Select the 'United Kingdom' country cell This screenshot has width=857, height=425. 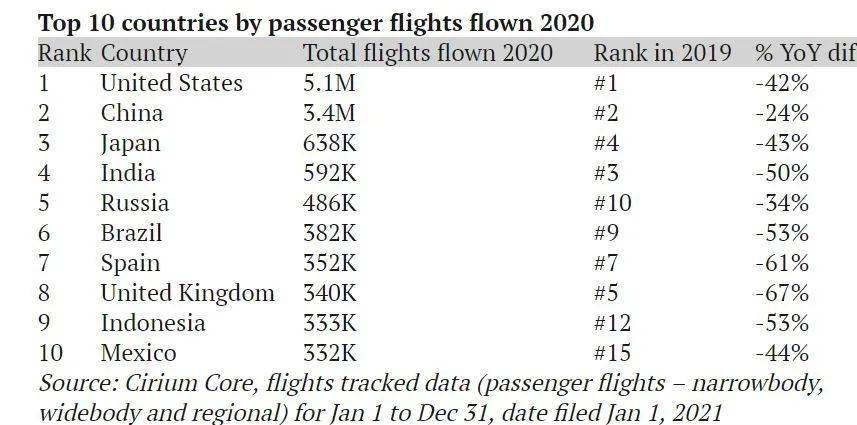tap(187, 293)
